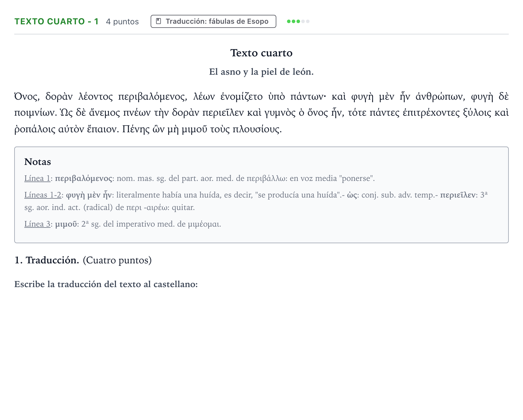Click the 'Traducción: fábulas de Esopo' tag

click(x=213, y=21)
